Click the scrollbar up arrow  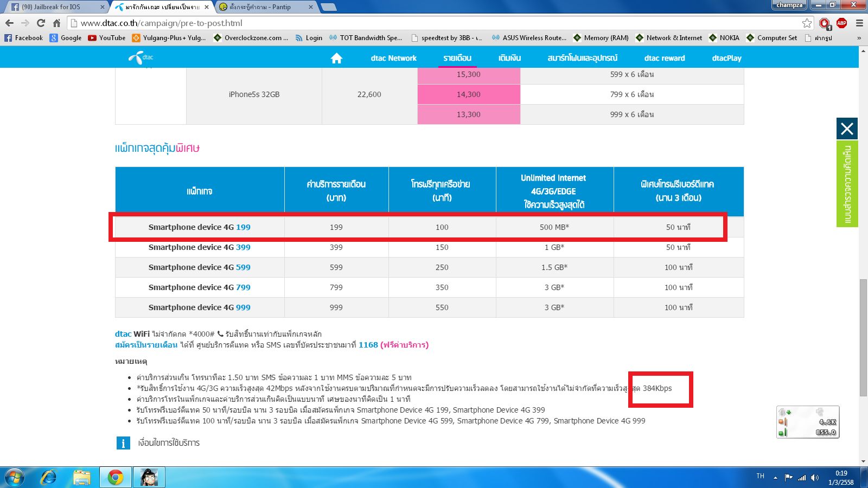pos(863,50)
